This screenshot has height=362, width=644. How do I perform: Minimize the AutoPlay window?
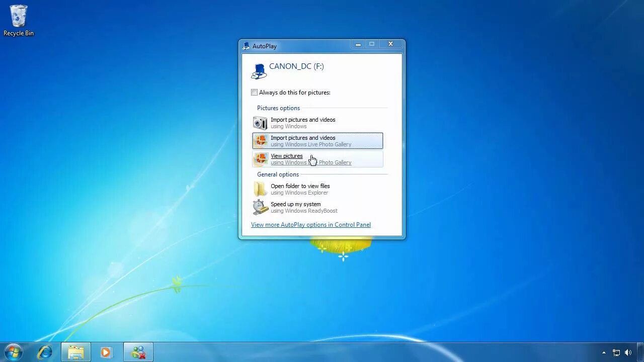358,44
